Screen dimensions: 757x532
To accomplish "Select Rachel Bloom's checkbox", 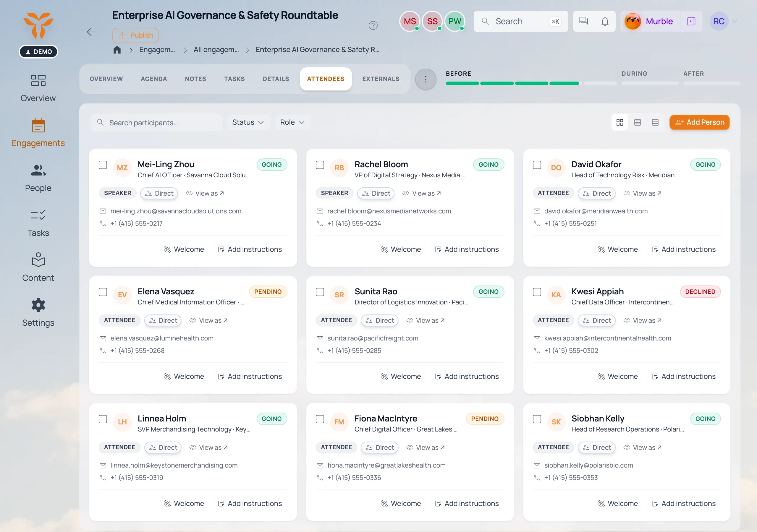I will click(x=320, y=165).
